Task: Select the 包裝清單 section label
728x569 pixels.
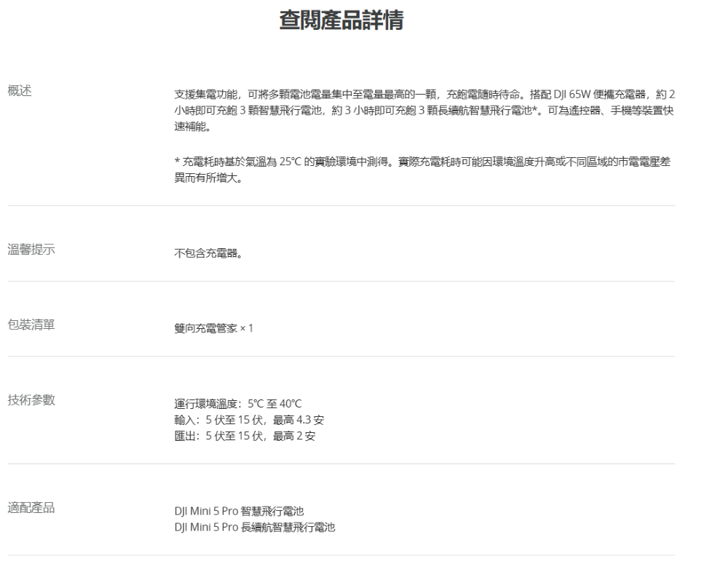Action: pyautogui.click(x=31, y=325)
